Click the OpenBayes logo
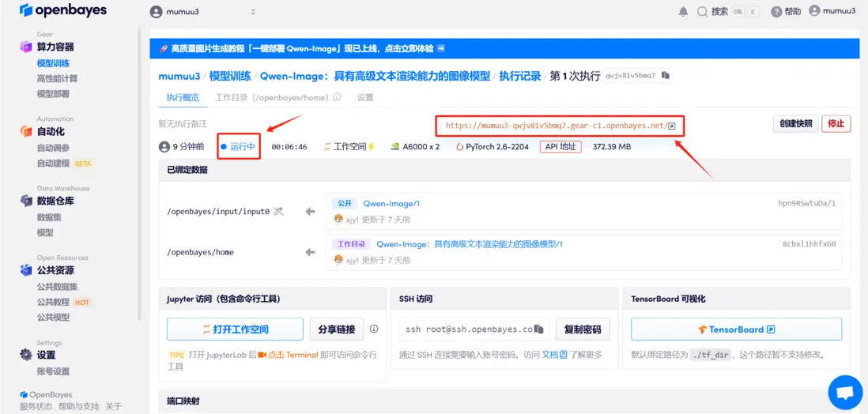This screenshot has height=414, width=868. pyautogui.click(x=63, y=10)
